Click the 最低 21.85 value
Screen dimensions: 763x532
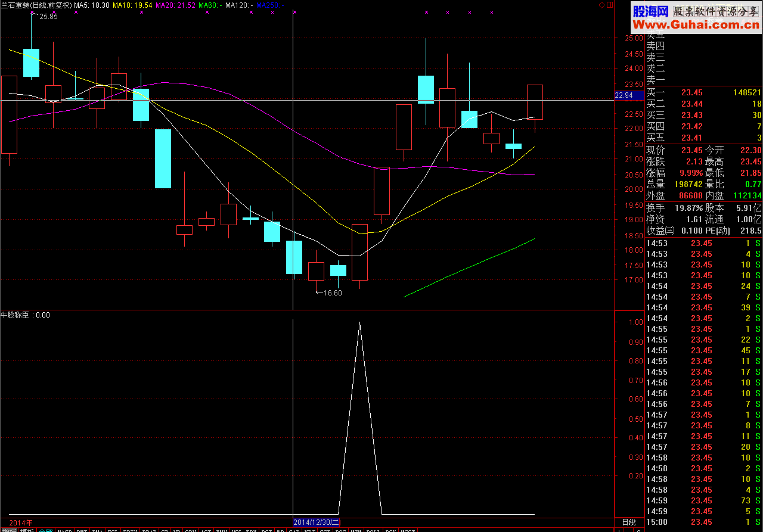pos(750,173)
